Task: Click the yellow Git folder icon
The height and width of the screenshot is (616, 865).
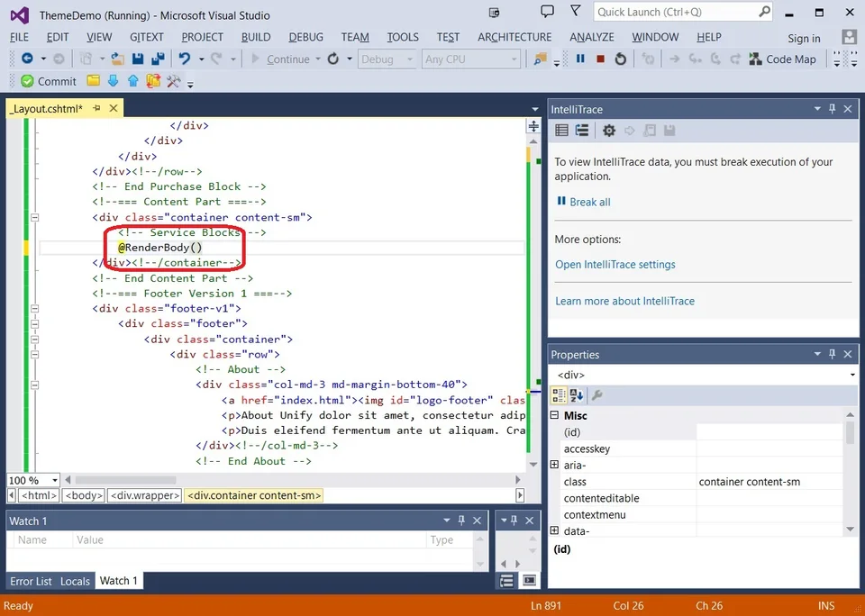Action: (93, 81)
